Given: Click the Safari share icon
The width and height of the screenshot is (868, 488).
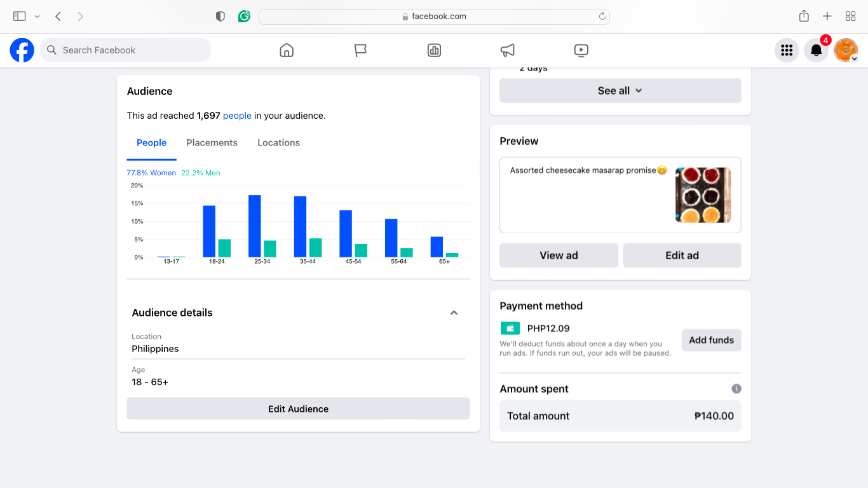Looking at the screenshot, I should 804,17.
